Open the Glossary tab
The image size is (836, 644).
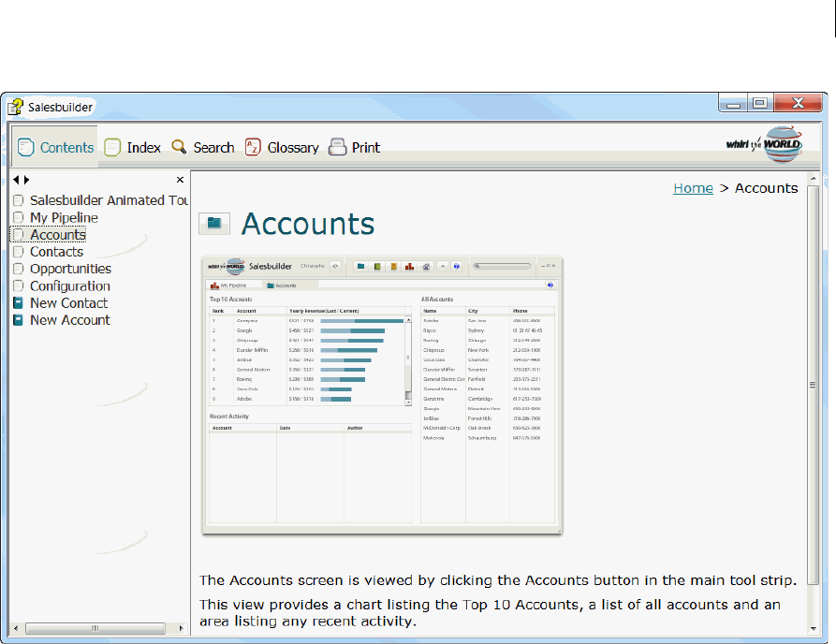point(282,147)
